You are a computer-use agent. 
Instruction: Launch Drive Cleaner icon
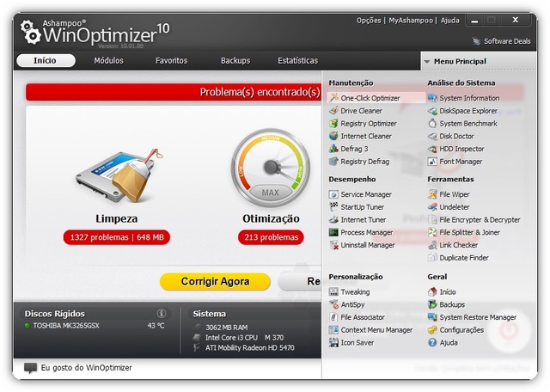tap(334, 111)
